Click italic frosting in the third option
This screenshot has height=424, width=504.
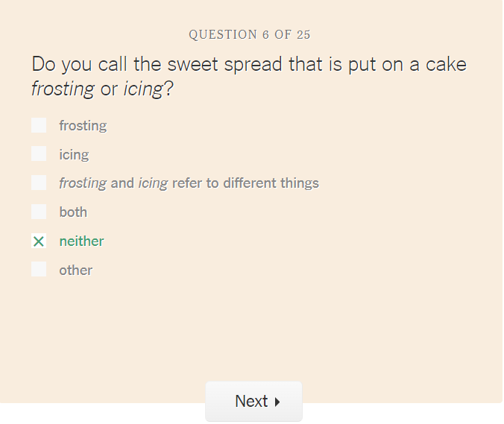tap(83, 183)
